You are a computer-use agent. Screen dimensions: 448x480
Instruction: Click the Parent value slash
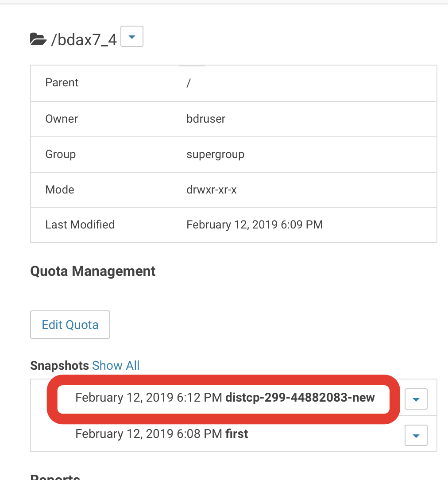coord(189,83)
